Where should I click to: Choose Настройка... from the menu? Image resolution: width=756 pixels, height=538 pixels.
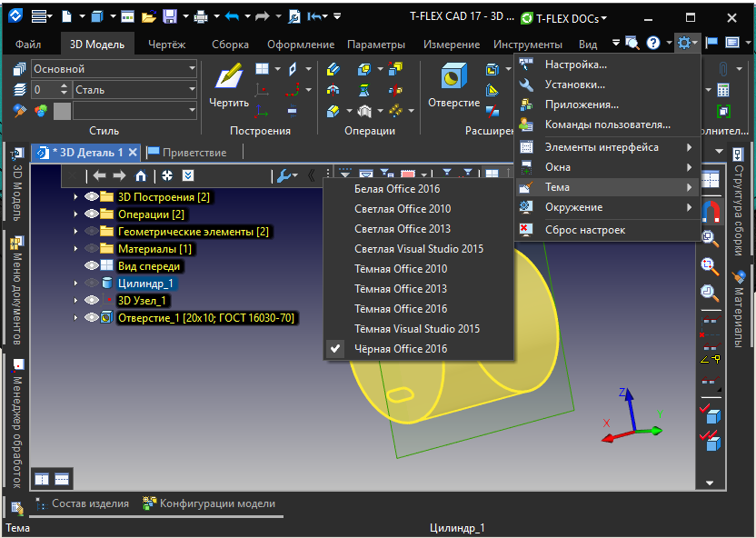[608, 65]
